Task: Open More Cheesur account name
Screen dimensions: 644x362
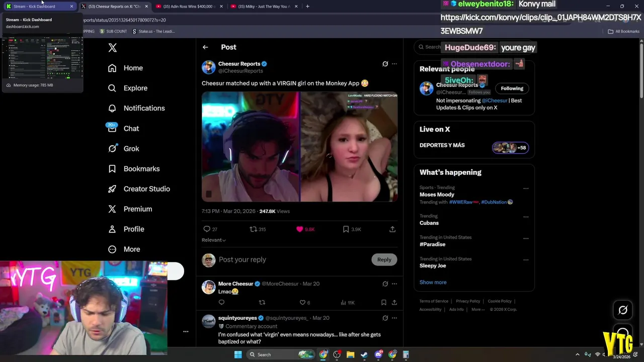Action: [x=235, y=284]
